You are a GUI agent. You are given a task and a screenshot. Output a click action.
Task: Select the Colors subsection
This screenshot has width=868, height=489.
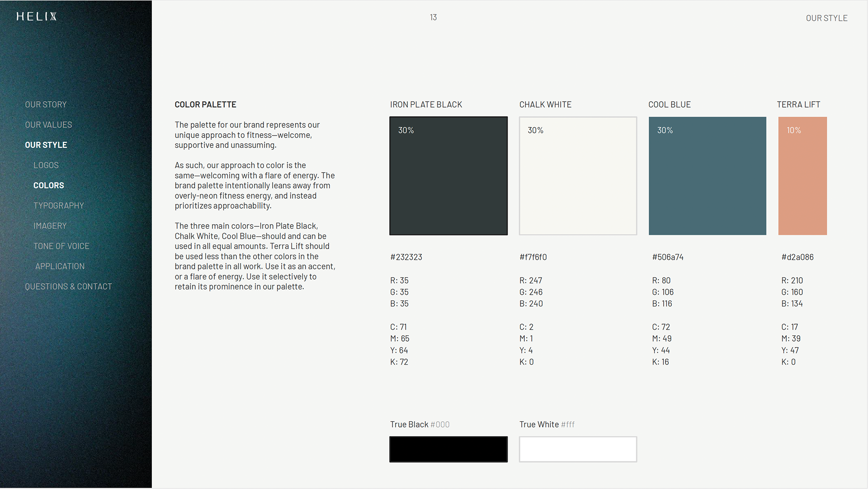pyautogui.click(x=48, y=185)
